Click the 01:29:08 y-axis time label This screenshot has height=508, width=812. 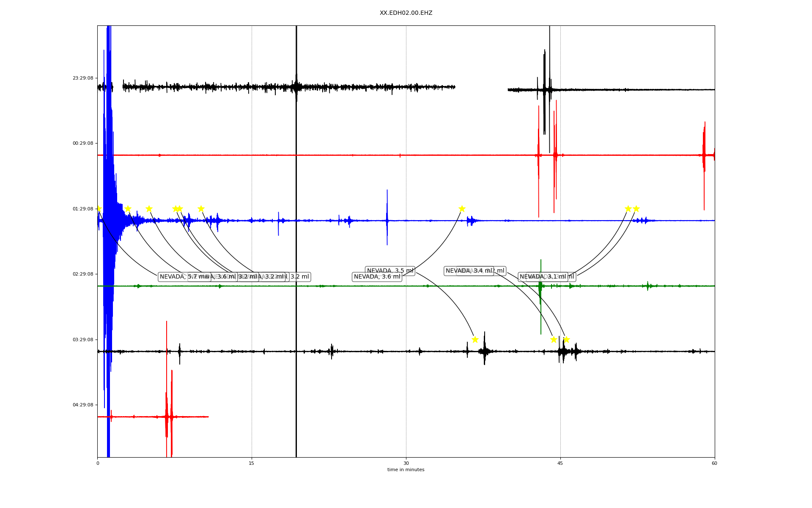pos(82,209)
